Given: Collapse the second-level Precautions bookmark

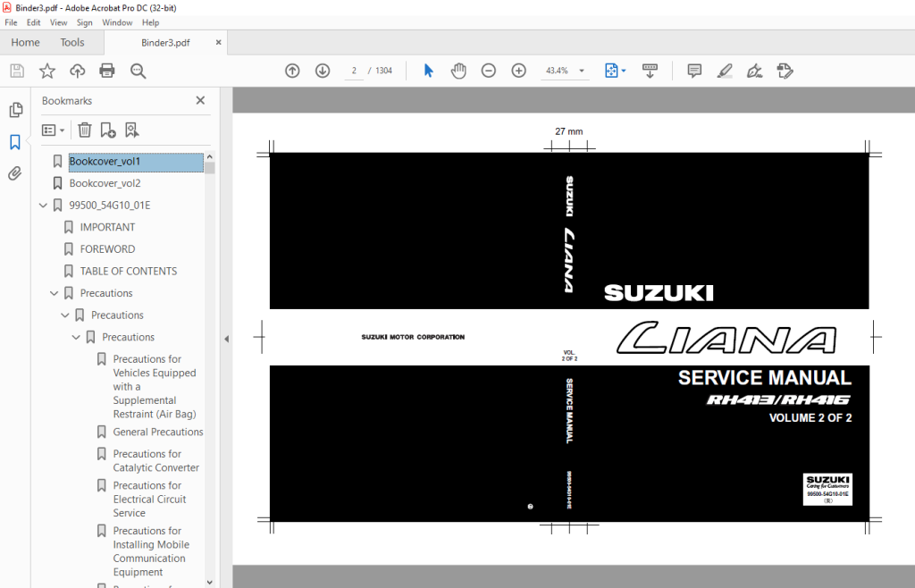Looking at the screenshot, I should 65,315.
